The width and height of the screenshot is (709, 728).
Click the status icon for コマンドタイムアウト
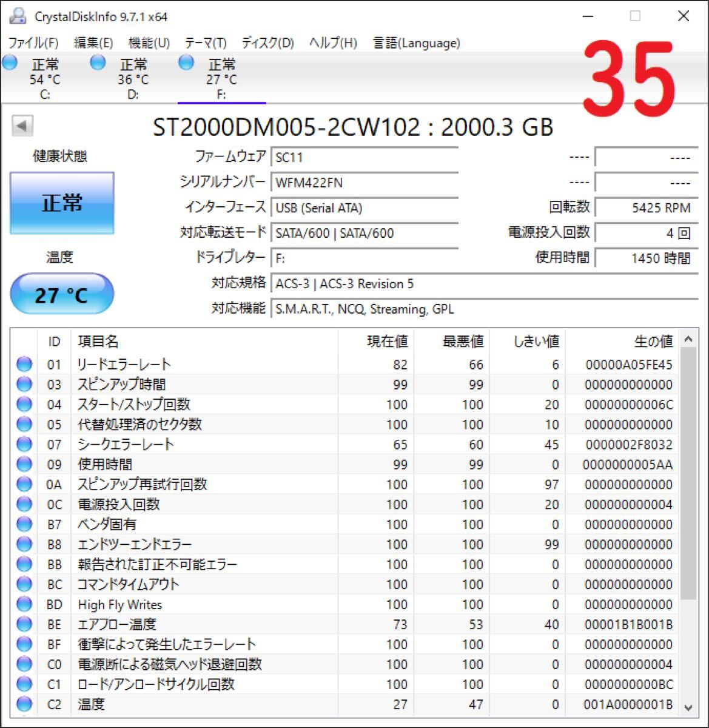[x=24, y=584]
